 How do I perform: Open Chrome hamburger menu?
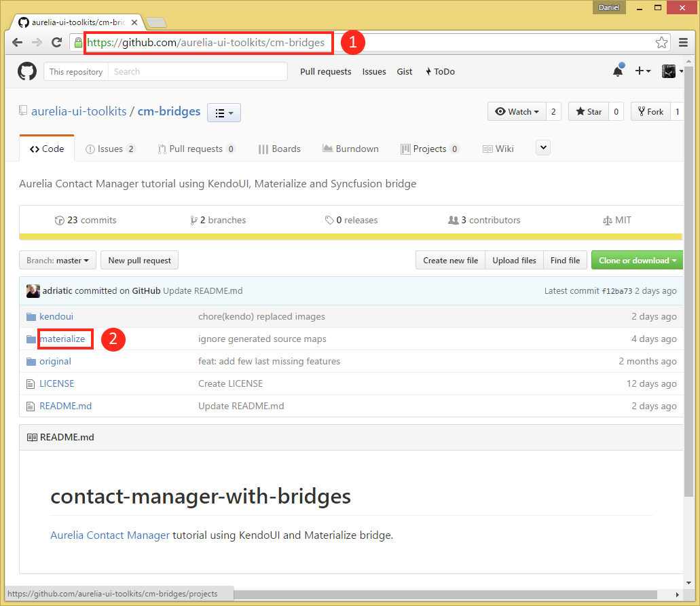coord(683,42)
